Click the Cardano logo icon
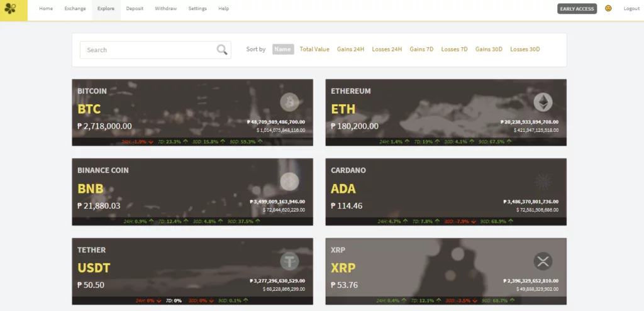Viewport: 644px width, 311px height. tap(543, 182)
